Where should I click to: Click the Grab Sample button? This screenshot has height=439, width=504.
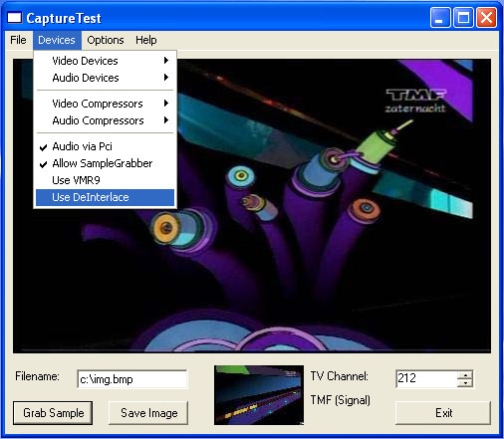coord(53,413)
